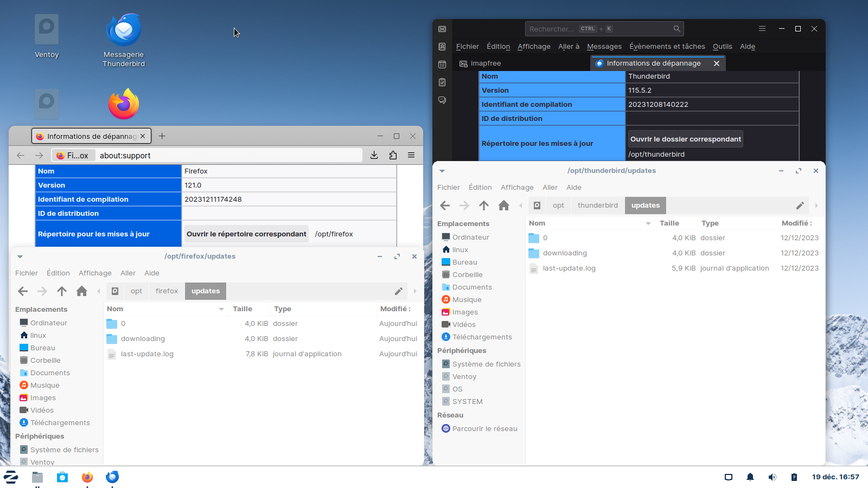The width and height of the screenshot is (868, 488).
Task: Click Ouvrir le répertoire correspondant button
Action: 246,234
